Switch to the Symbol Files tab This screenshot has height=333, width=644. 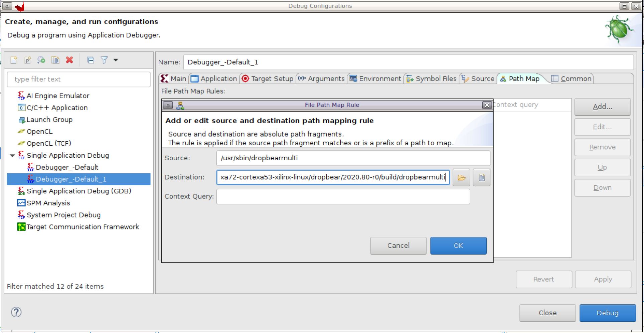432,79
